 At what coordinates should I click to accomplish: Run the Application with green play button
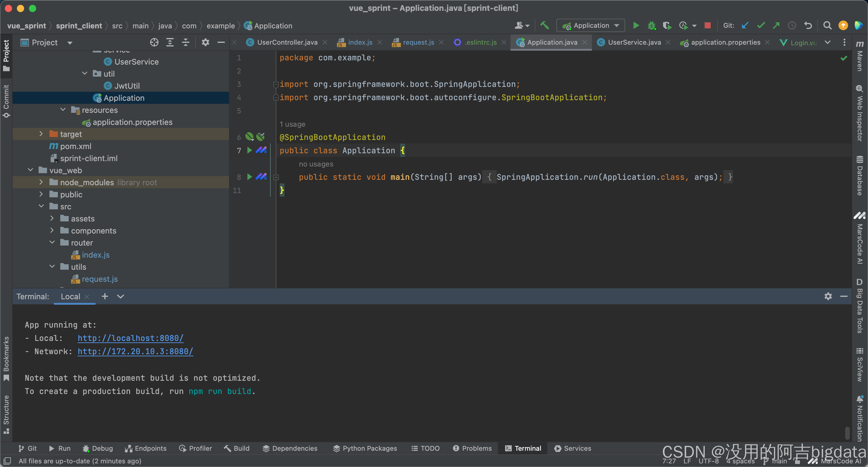tap(636, 25)
